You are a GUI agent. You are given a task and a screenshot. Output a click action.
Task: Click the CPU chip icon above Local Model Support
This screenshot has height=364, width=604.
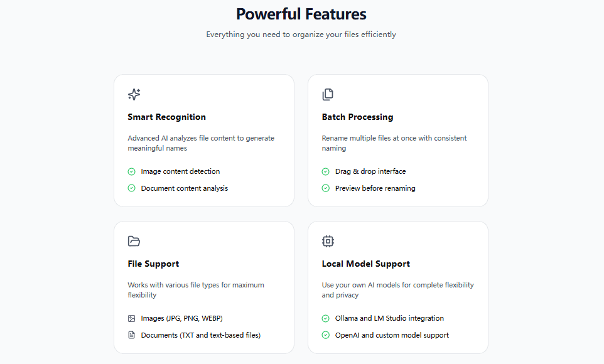click(328, 241)
